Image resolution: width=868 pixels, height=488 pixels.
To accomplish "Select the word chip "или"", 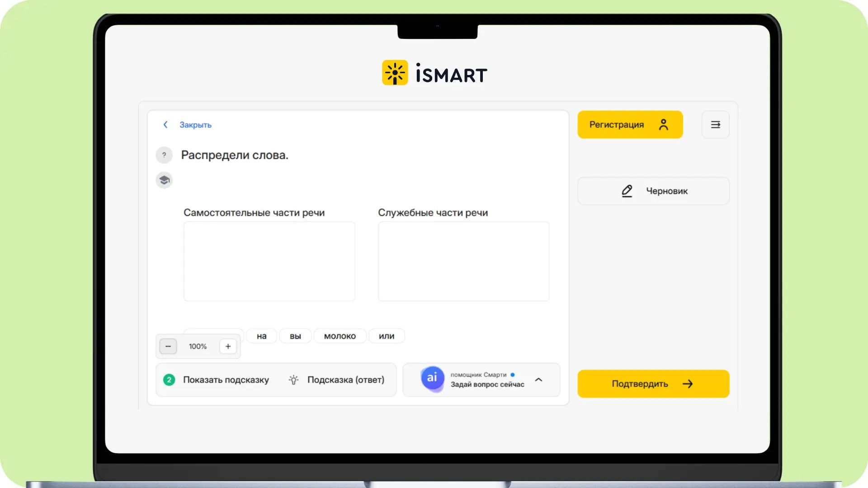I will 387,336.
